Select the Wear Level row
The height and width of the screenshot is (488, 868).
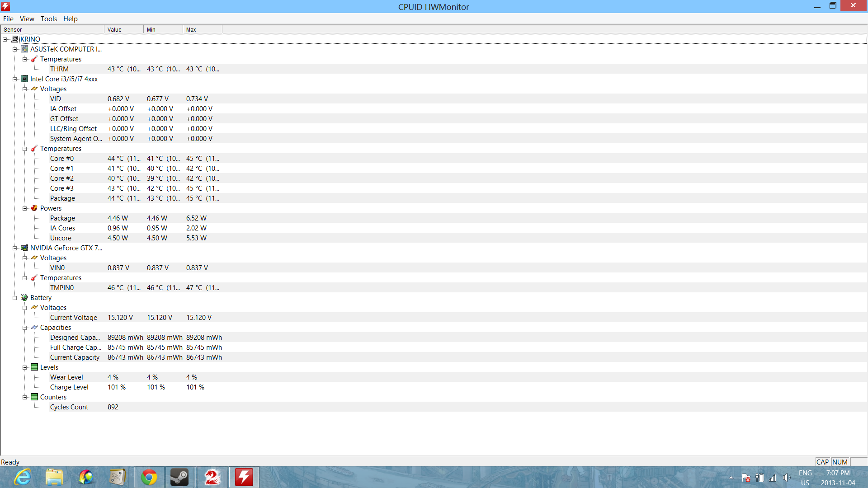pos(458,377)
